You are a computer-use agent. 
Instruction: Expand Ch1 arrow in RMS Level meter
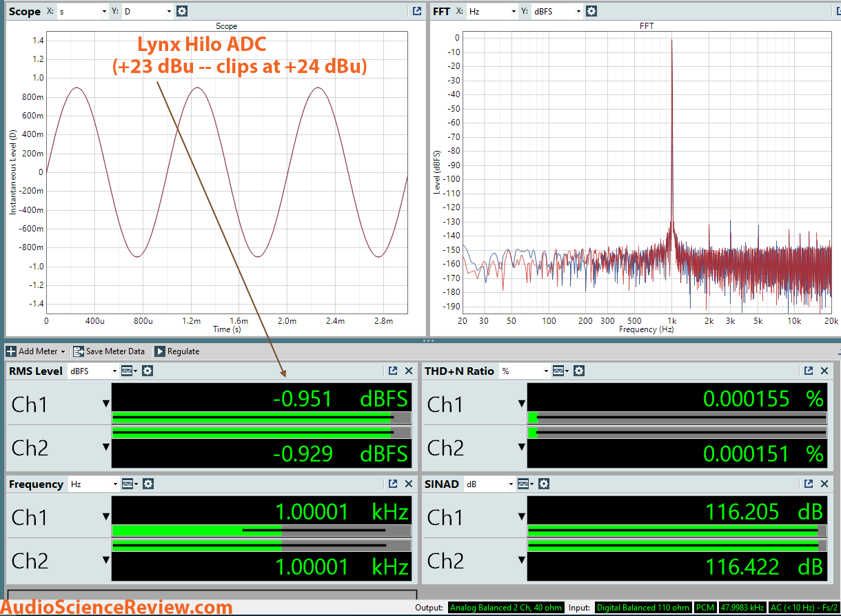coord(106,404)
